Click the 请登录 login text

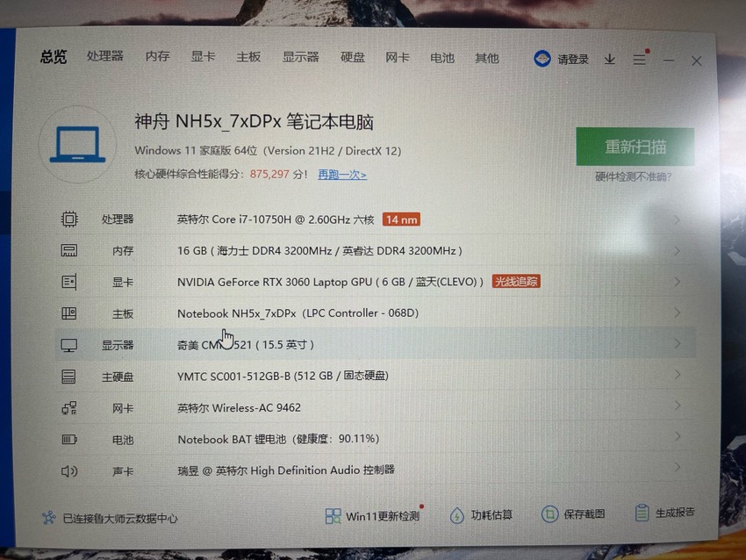tap(573, 60)
